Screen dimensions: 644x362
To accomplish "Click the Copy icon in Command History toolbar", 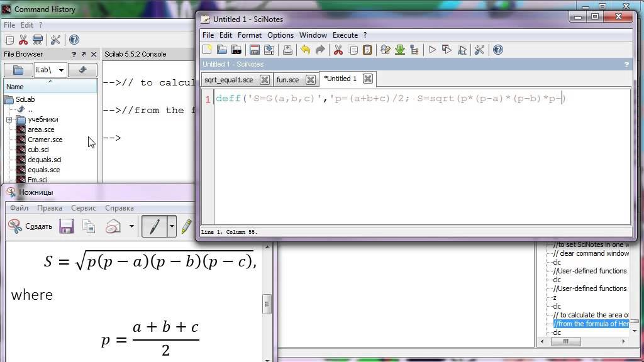I will tap(9, 40).
